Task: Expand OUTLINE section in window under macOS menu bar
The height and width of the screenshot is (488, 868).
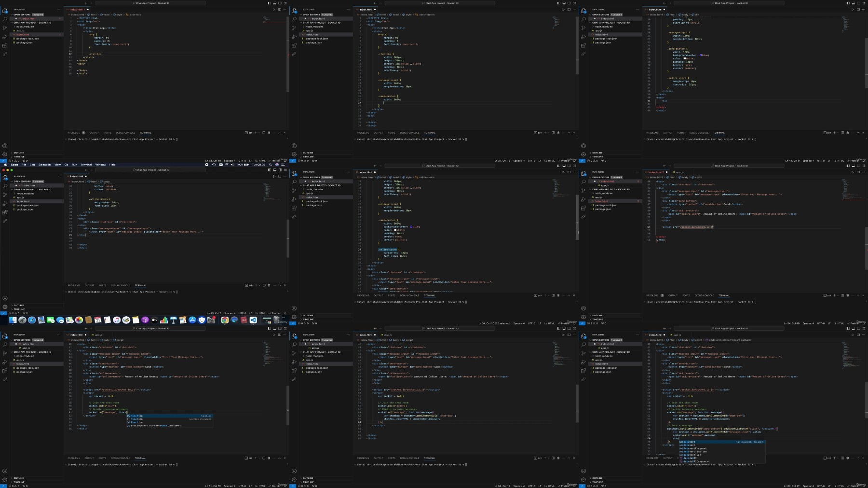Action: click(37, 305)
